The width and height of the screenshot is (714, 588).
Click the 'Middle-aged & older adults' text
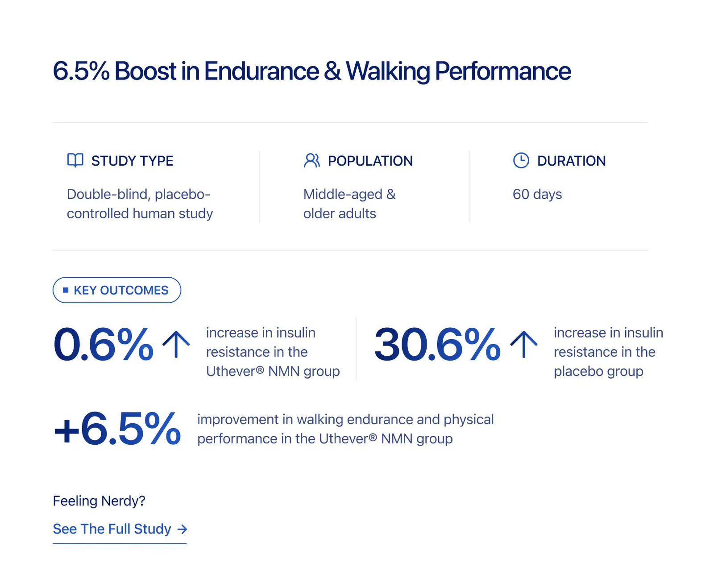click(x=349, y=204)
